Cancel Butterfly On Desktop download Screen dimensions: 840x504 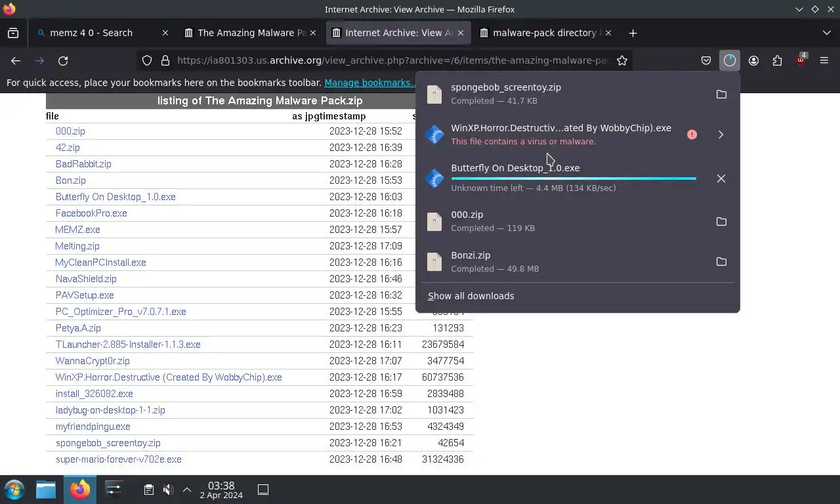coord(721,178)
